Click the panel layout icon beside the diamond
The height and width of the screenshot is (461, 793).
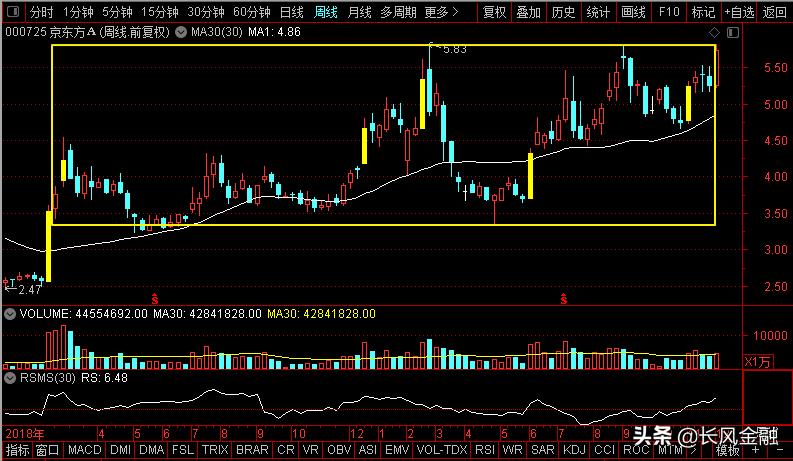[733, 33]
